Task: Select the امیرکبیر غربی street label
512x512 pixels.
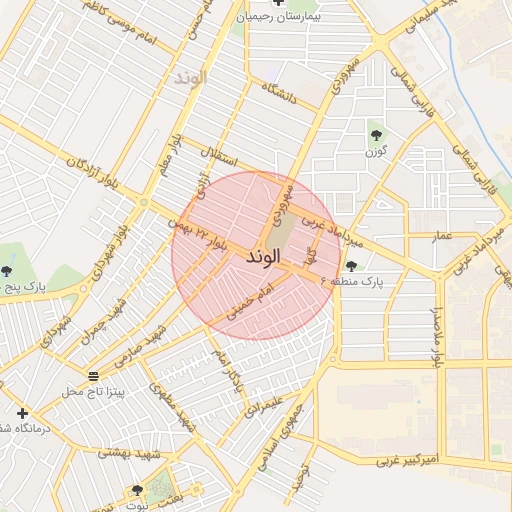Action: pyautogui.click(x=408, y=460)
